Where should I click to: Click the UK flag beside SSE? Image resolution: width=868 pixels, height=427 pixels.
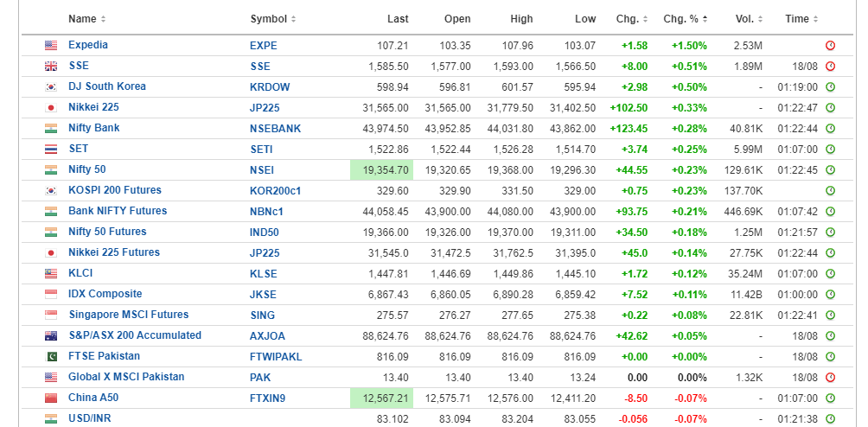[x=51, y=67]
